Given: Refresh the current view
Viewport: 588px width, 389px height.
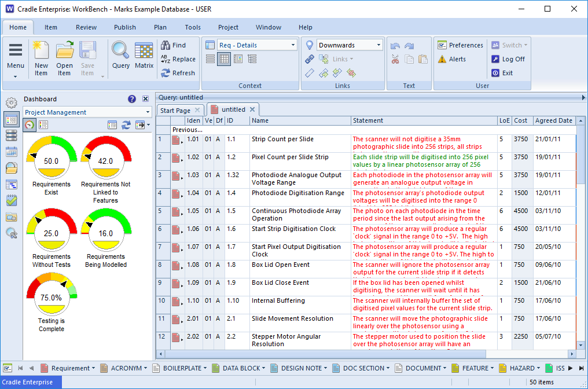Looking at the screenshot, I should point(178,73).
